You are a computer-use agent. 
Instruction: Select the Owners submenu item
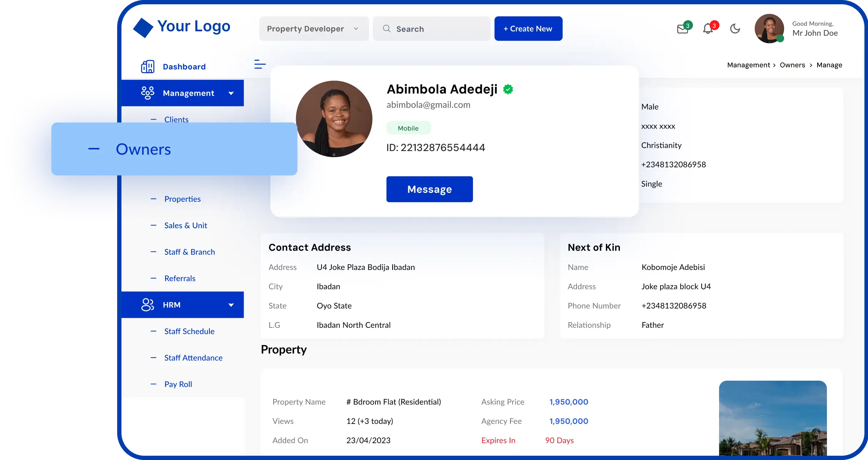pos(174,149)
